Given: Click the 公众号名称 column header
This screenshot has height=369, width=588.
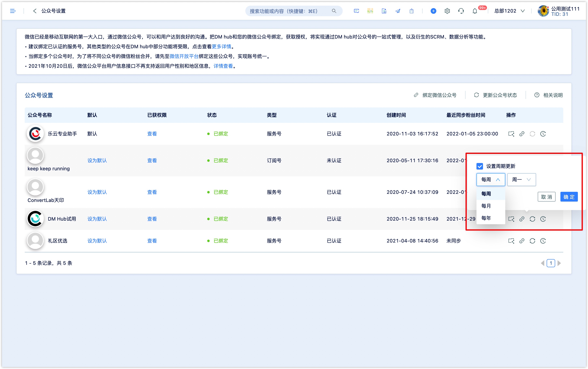Looking at the screenshot, I should pyautogui.click(x=40, y=115).
